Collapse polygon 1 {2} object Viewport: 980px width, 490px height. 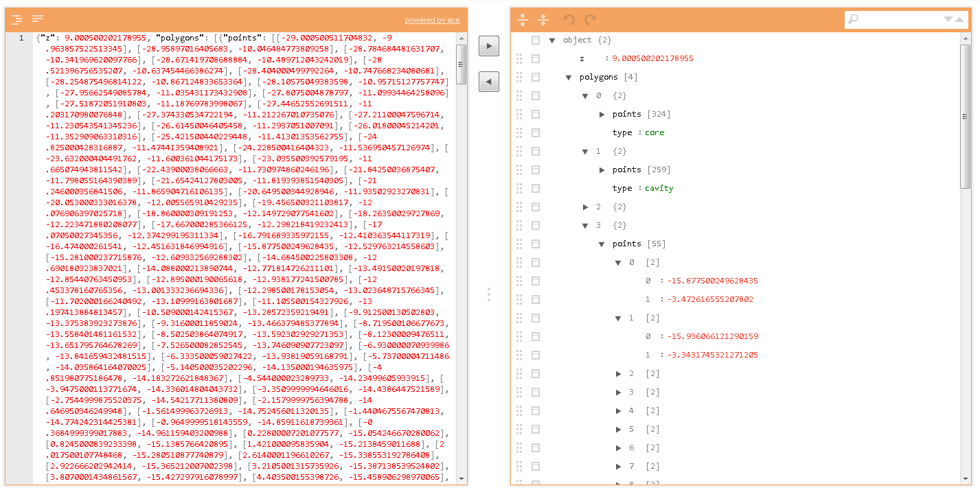pyautogui.click(x=585, y=151)
